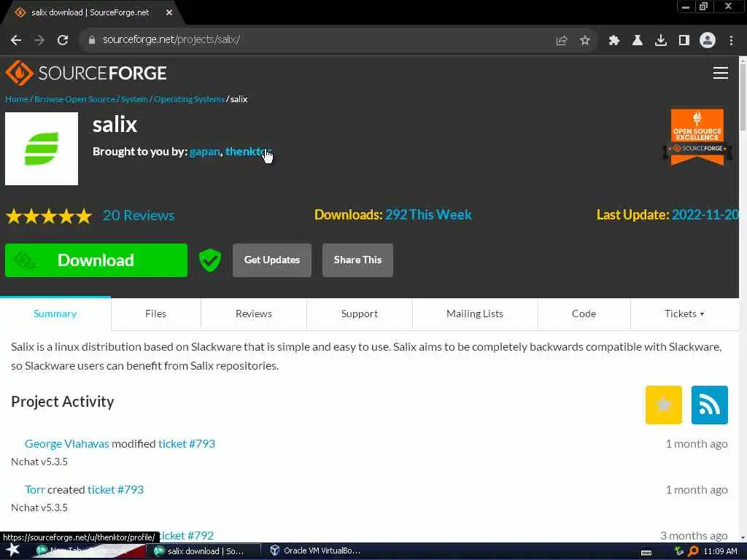Share this page via address bar icon
Screen dimensions: 747x560
562,41
